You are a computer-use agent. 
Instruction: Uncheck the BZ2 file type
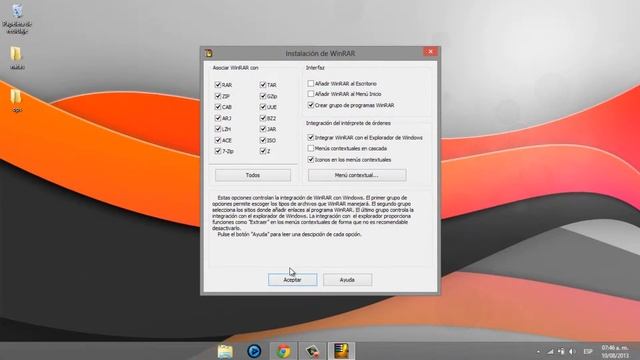coord(263,118)
